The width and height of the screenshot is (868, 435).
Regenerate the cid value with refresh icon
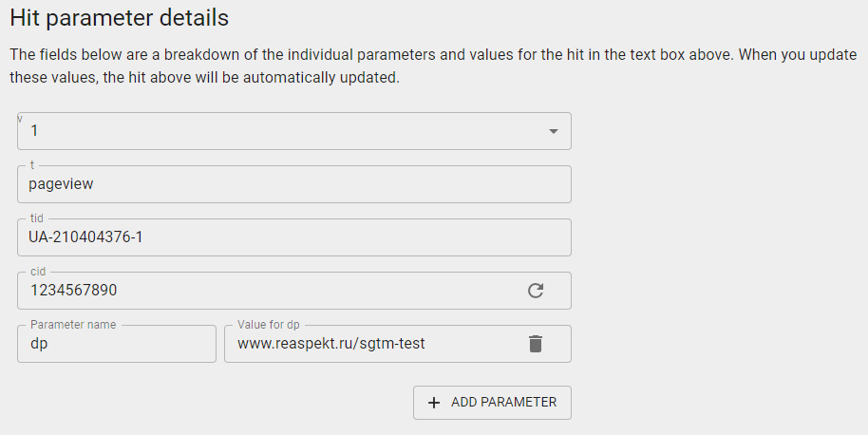(x=536, y=291)
